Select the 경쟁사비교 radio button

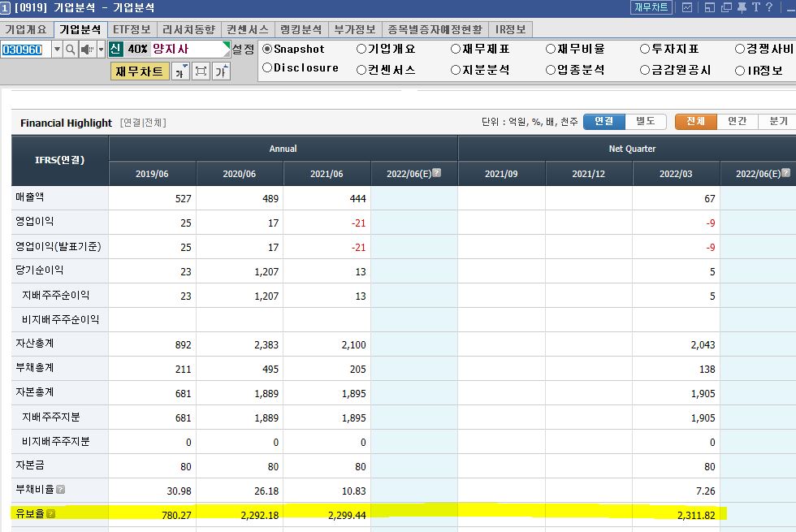click(740, 49)
